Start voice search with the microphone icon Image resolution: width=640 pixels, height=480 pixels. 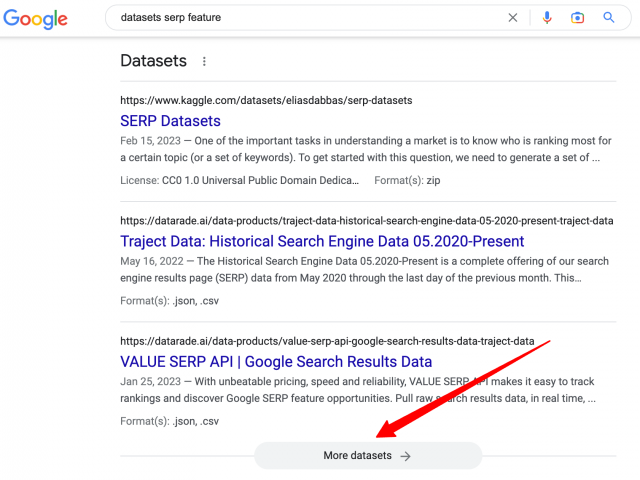click(547, 18)
